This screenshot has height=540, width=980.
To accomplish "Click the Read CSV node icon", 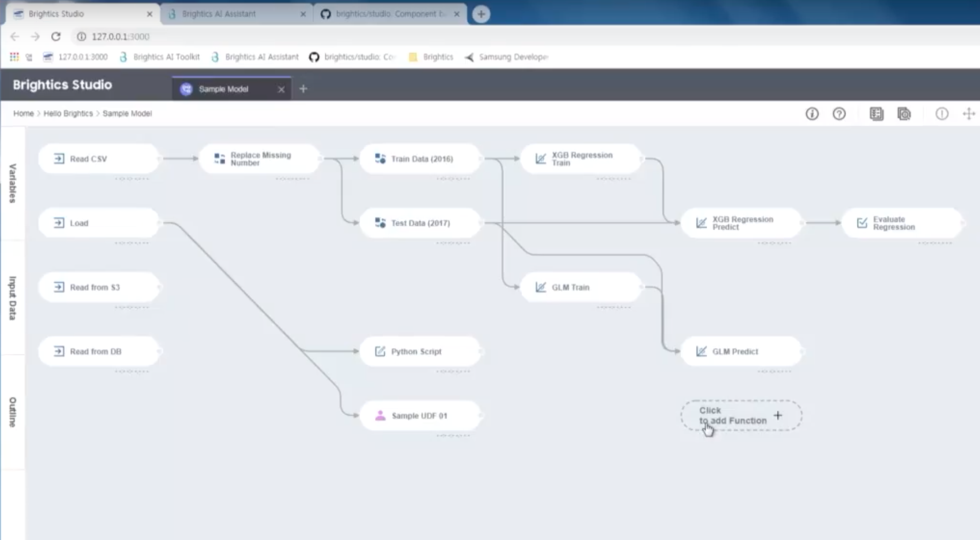I will coord(59,159).
